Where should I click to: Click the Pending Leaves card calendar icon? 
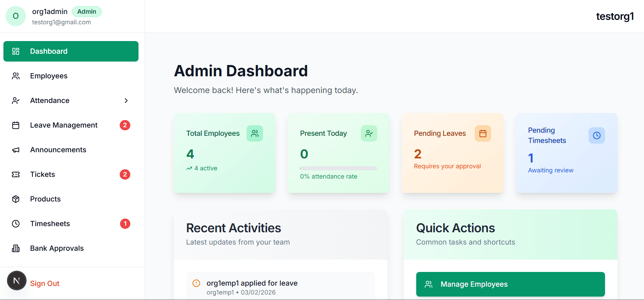[x=483, y=133]
